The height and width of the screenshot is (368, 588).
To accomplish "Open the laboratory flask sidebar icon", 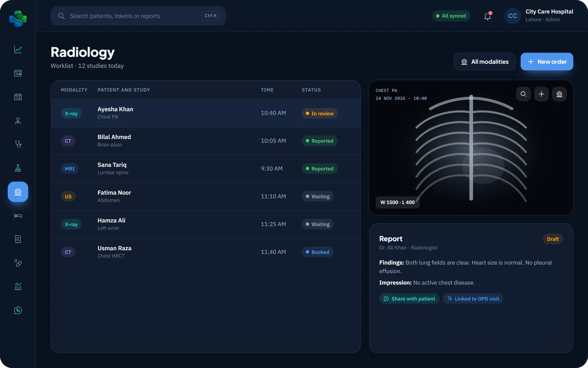I will click(x=18, y=168).
